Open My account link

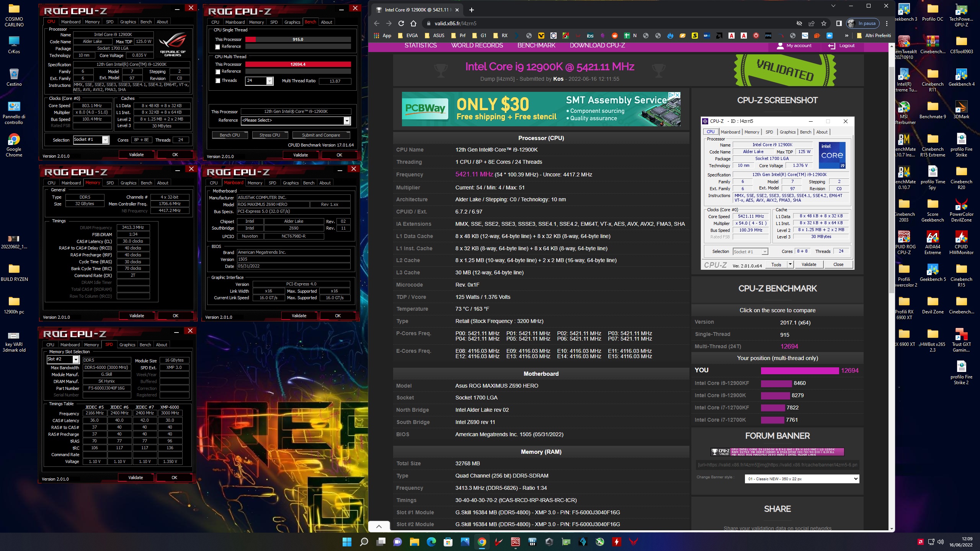(794, 46)
